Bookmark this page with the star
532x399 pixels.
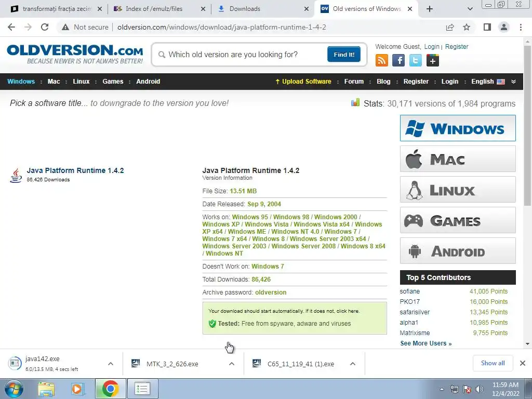tap(467, 27)
